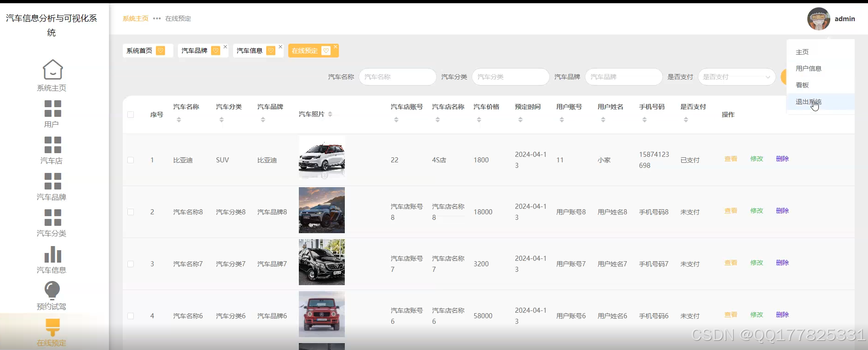Image resolution: width=868 pixels, height=350 pixels.
Task: Click 查看 for the 汽车名称8 row
Action: [731, 211]
